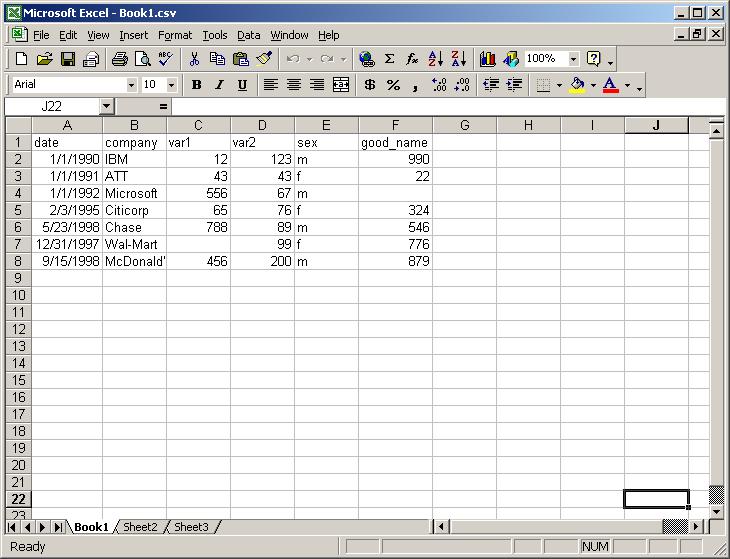This screenshot has width=730, height=559.
Task: Select cell with date 12/31/1997
Action: [x=67, y=244]
